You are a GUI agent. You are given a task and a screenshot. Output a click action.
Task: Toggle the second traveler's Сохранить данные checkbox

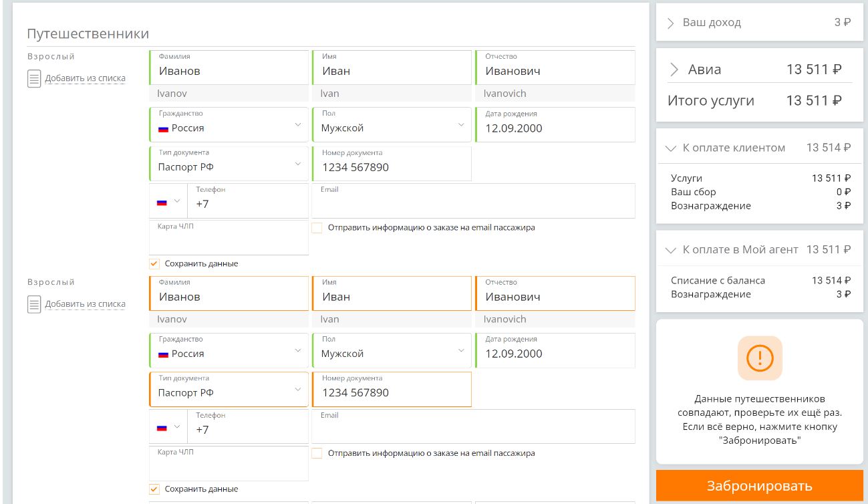pyautogui.click(x=155, y=489)
